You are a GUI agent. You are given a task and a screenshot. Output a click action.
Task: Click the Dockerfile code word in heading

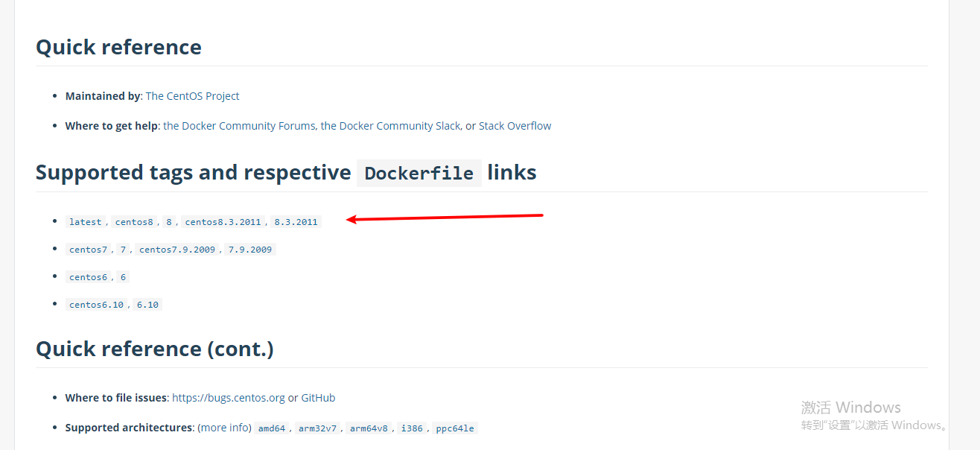pos(419,173)
